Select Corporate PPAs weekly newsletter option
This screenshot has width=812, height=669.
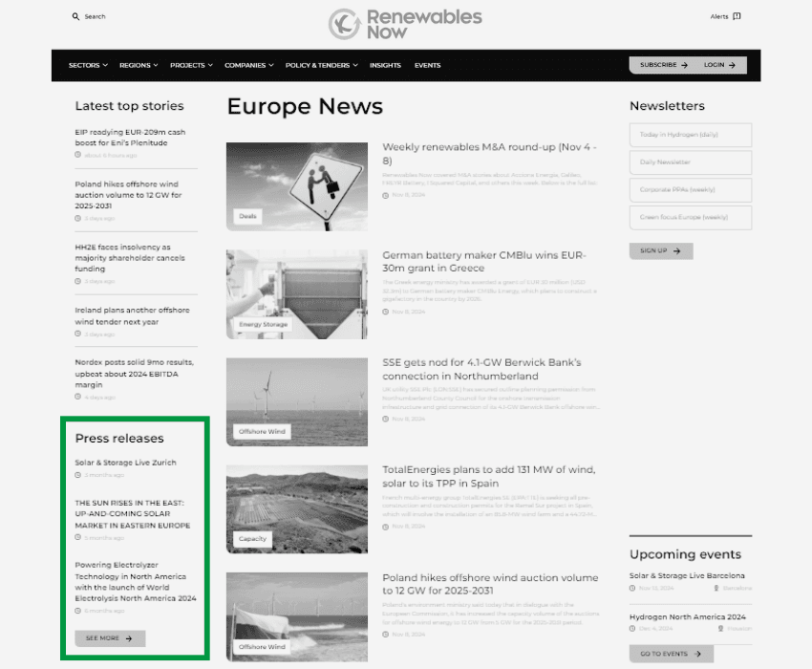click(x=691, y=189)
